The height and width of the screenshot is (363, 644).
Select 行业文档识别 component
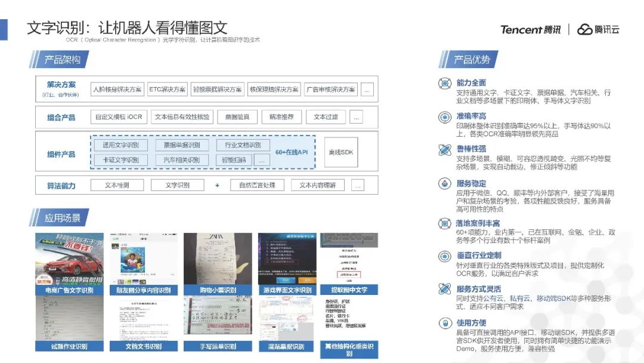coord(243,145)
